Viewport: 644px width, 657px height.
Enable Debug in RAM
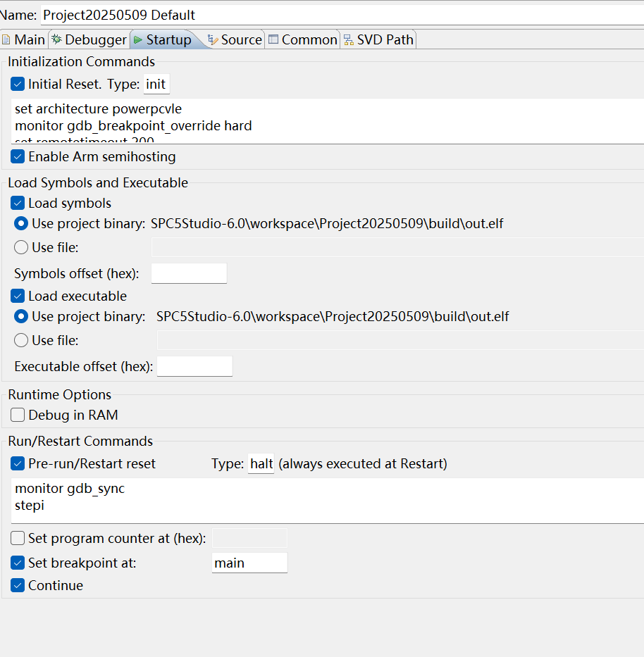click(17, 415)
